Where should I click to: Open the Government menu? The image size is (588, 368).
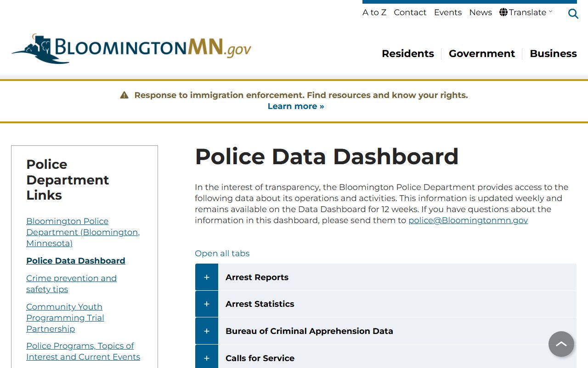[482, 54]
